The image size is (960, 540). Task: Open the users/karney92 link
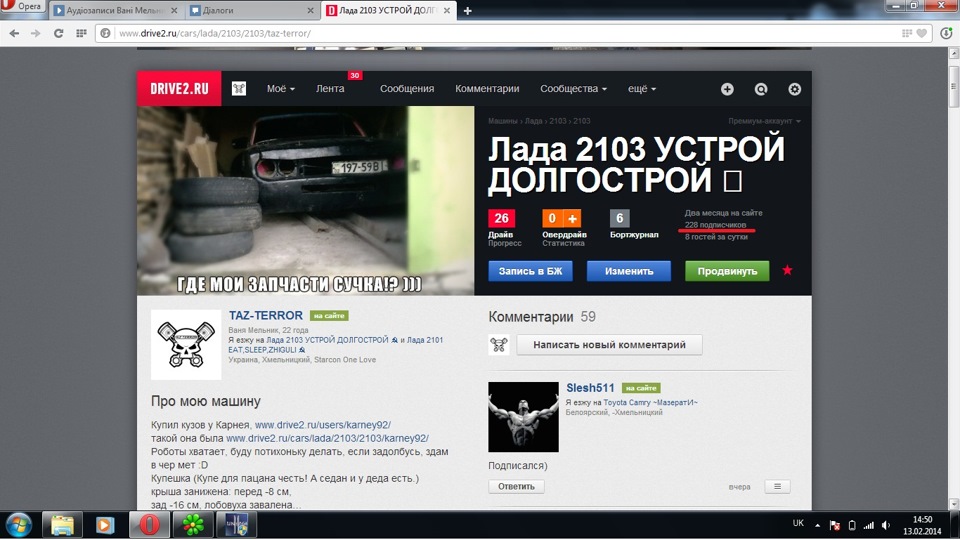point(323,425)
